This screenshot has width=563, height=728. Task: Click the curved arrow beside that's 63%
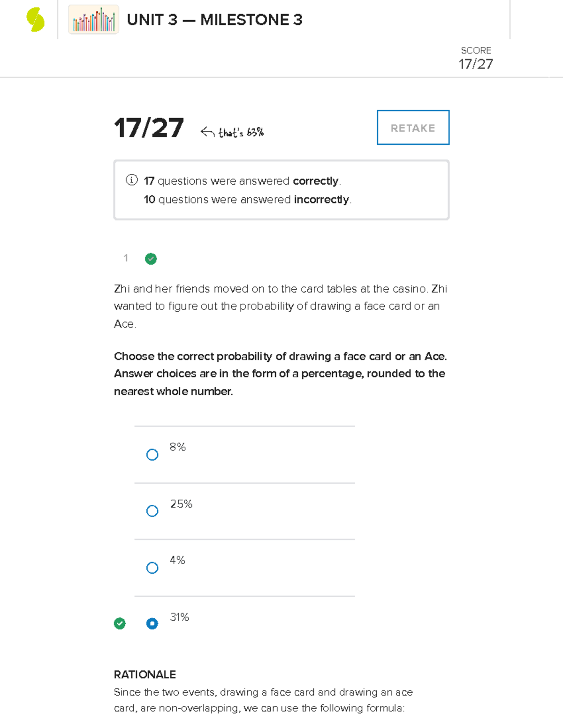click(x=207, y=132)
